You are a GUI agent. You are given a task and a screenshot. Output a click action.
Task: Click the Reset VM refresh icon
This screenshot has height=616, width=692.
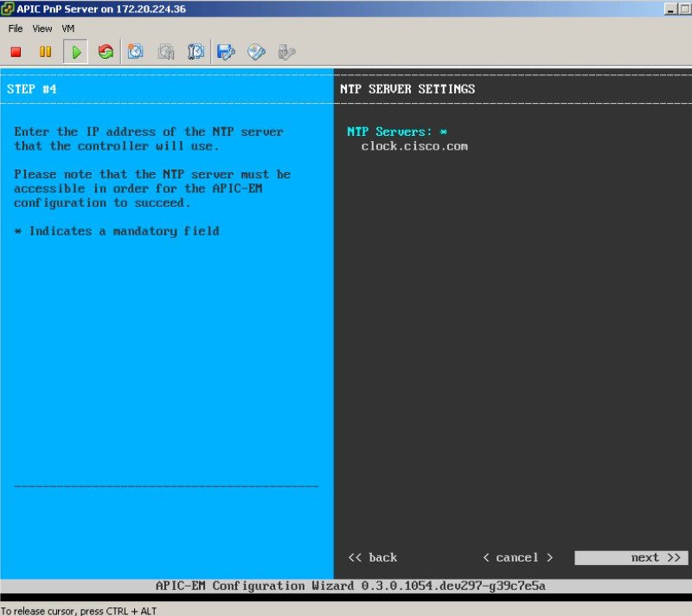coord(106,52)
